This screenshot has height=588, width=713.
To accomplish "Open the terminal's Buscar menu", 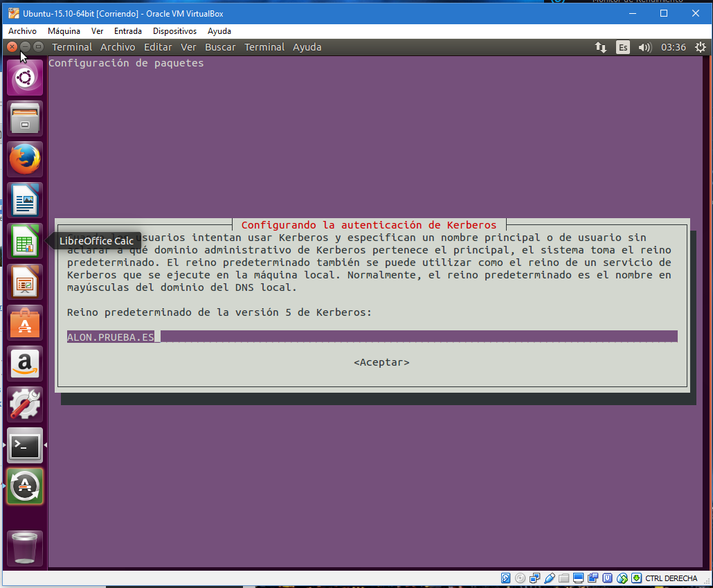I will coord(220,47).
